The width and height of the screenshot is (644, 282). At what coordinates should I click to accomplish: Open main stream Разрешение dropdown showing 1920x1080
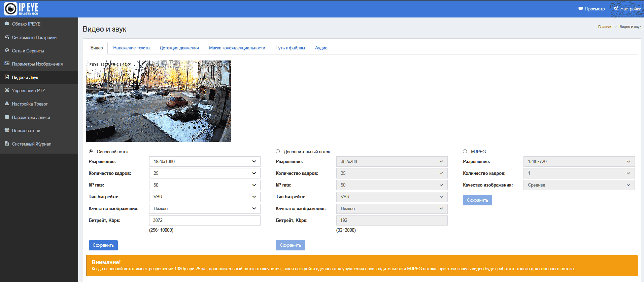point(205,162)
